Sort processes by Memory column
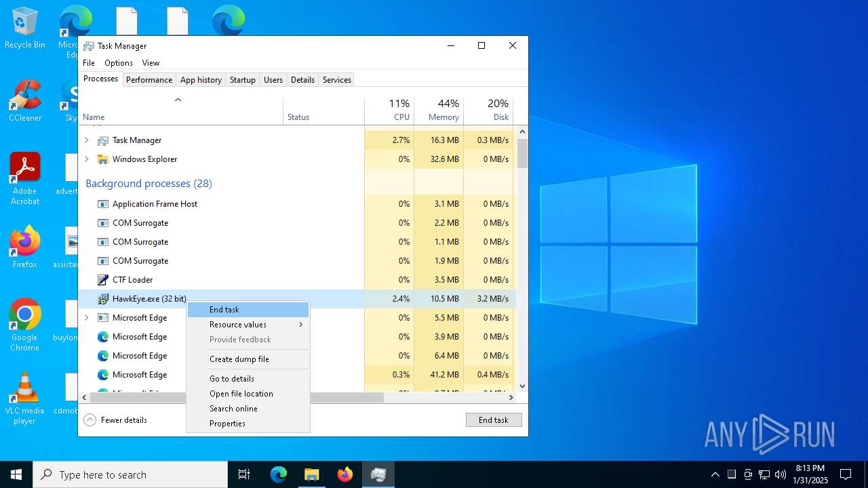The width and height of the screenshot is (868, 488). [439, 111]
